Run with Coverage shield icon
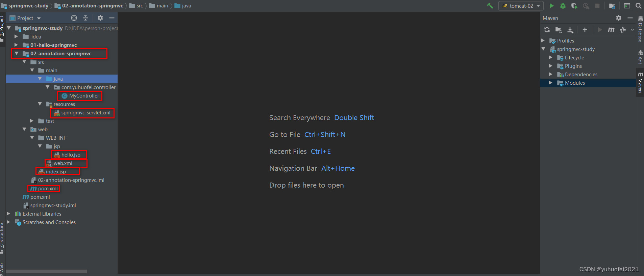 pos(574,6)
